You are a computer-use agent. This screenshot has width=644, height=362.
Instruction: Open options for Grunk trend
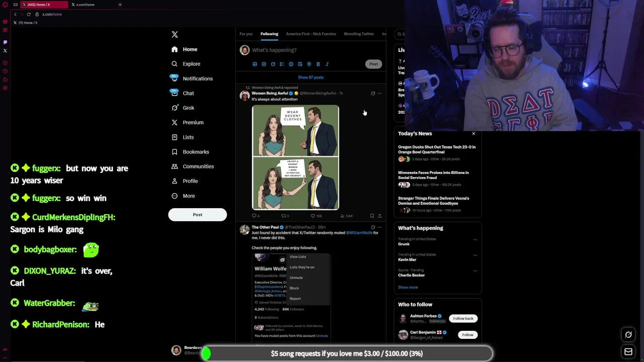point(475,240)
